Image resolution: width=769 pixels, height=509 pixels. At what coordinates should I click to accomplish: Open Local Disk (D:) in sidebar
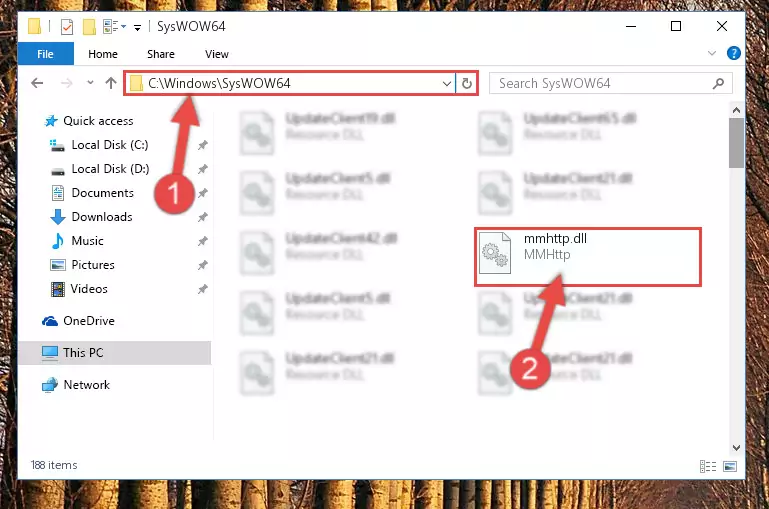110,169
